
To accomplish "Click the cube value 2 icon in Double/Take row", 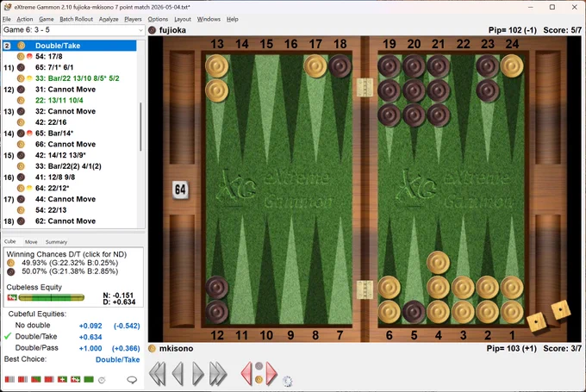I will [7, 46].
